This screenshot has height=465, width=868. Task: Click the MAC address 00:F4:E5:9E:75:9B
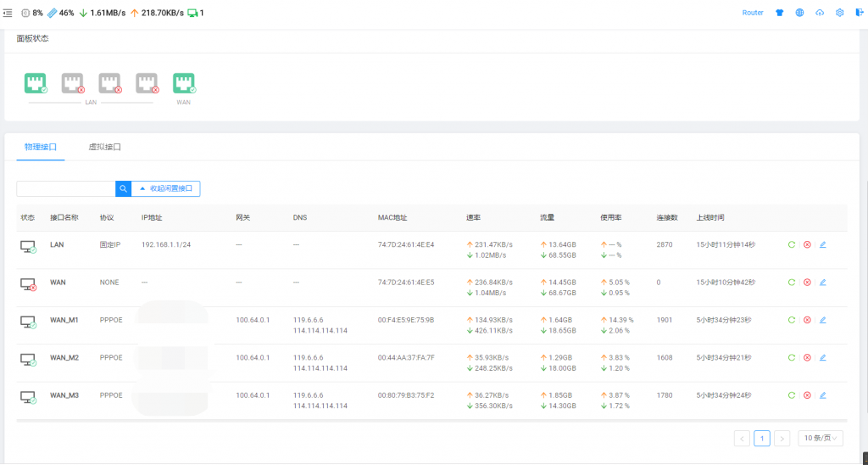(406, 320)
